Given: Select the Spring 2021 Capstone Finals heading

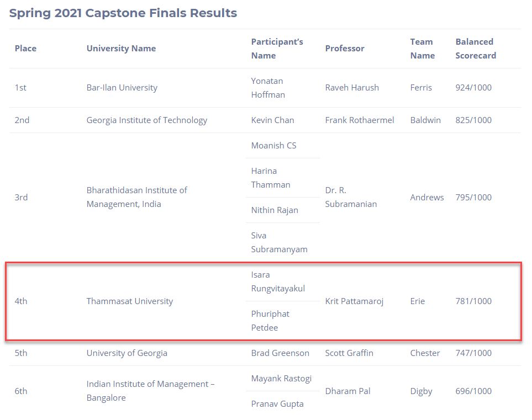Looking at the screenshot, I should tap(123, 13).
